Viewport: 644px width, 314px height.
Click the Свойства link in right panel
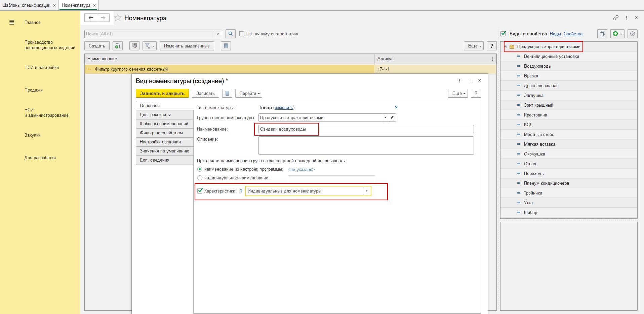[x=573, y=34]
